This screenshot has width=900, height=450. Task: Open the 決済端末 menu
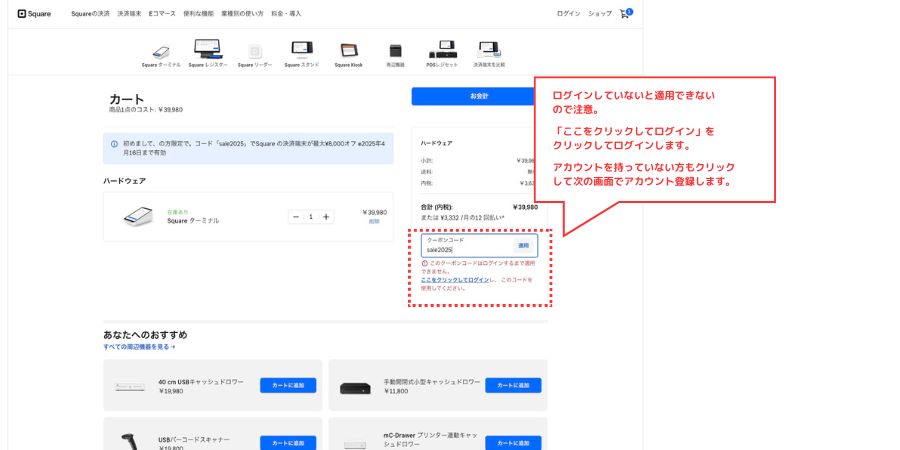[x=129, y=13]
